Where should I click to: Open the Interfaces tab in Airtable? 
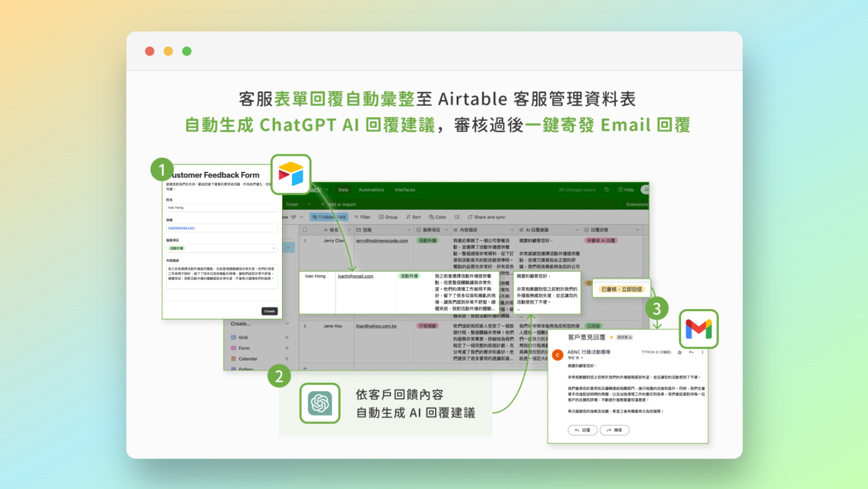coord(404,190)
